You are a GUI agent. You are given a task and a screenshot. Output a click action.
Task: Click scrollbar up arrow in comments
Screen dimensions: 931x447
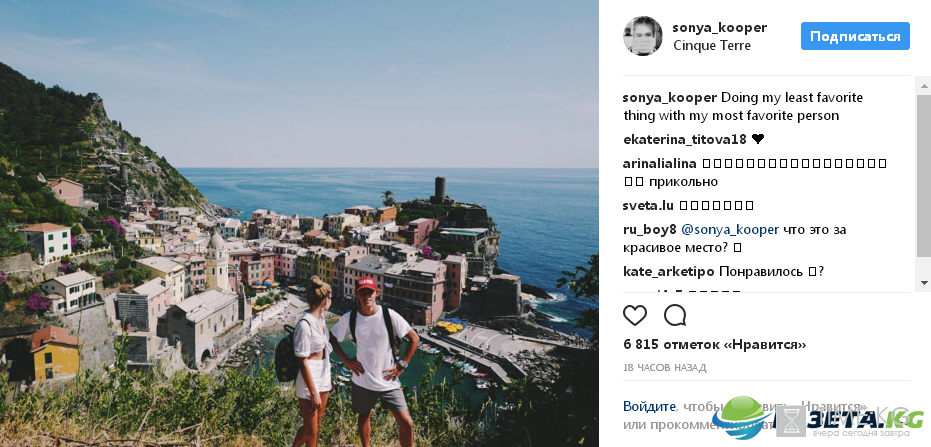click(924, 85)
